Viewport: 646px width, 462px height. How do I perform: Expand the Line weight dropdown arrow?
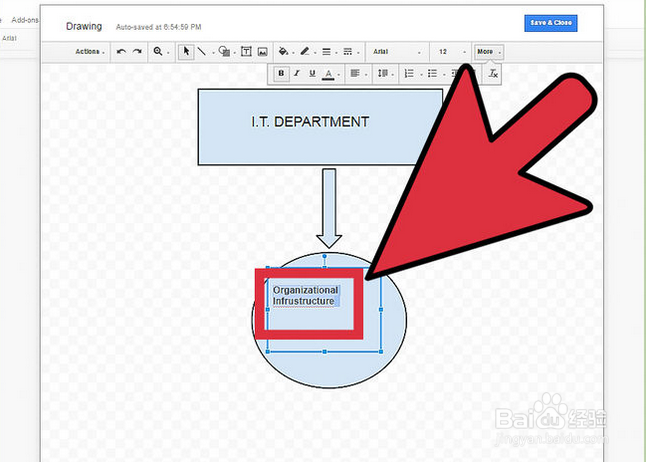(x=337, y=53)
